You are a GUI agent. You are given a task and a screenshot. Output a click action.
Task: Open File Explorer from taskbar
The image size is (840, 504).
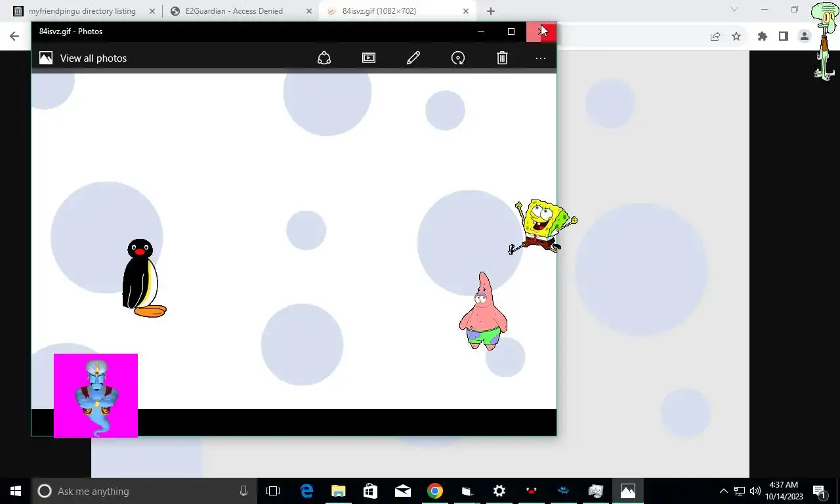point(339,491)
